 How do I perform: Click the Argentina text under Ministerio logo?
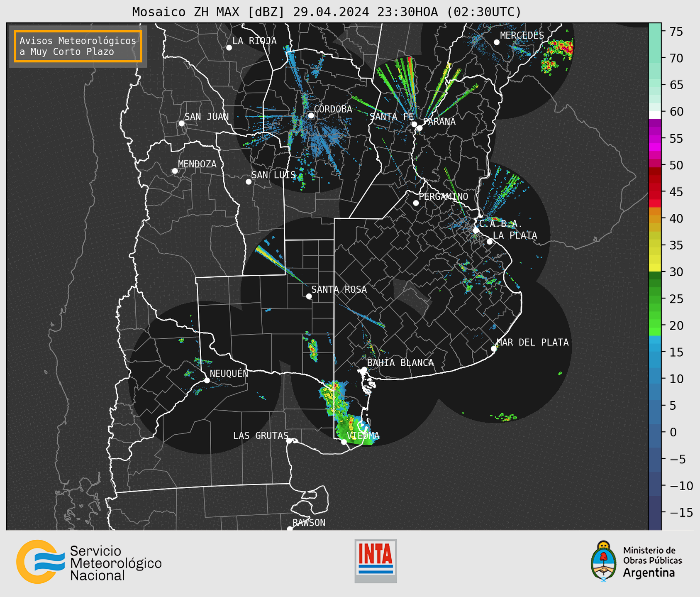[x=649, y=573]
